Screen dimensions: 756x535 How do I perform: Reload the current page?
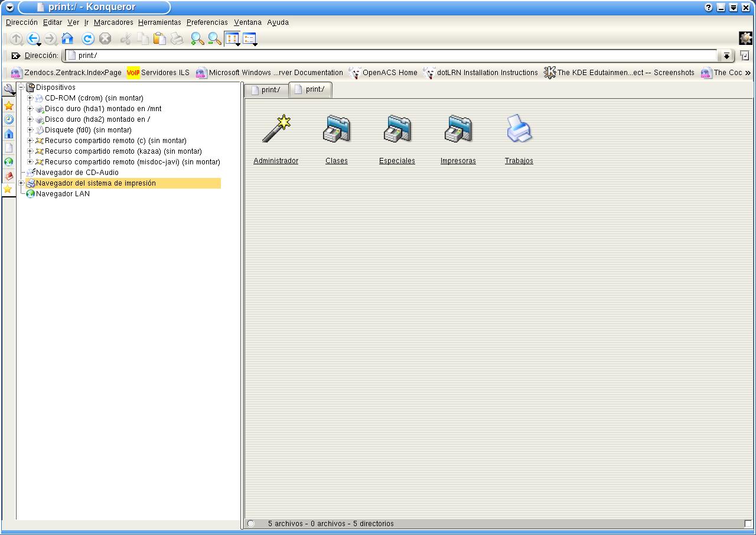coord(88,39)
